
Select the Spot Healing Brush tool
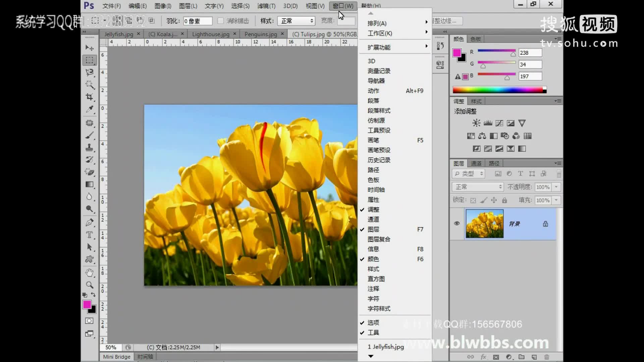coord(89,123)
